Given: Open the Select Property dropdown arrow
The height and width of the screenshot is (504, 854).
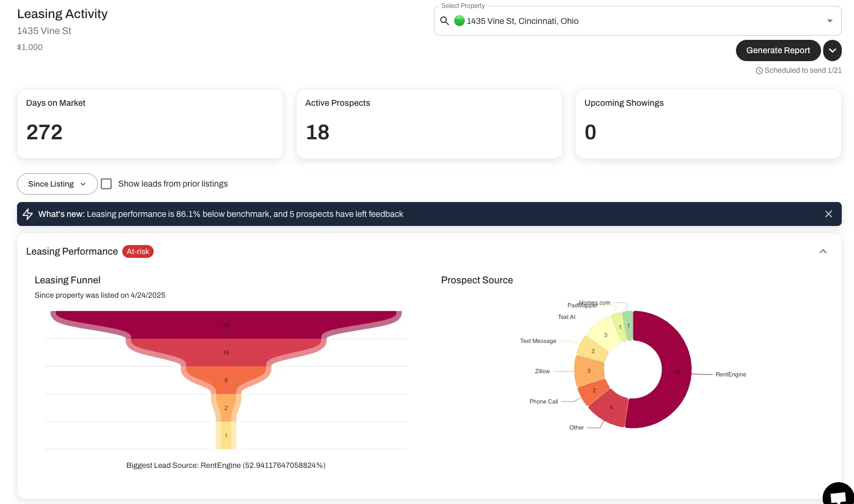Looking at the screenshot, I should 830,21.
